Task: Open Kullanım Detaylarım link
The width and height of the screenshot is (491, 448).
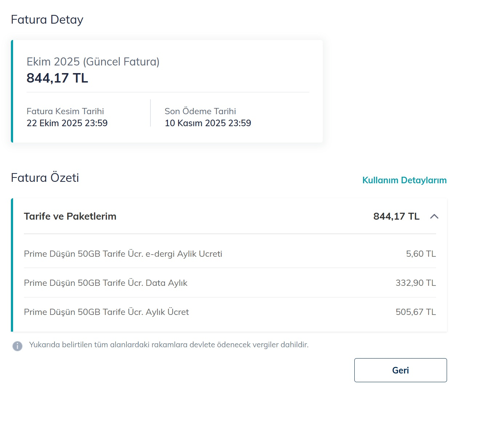Action: pyautogui.click(x=405, y=180)
